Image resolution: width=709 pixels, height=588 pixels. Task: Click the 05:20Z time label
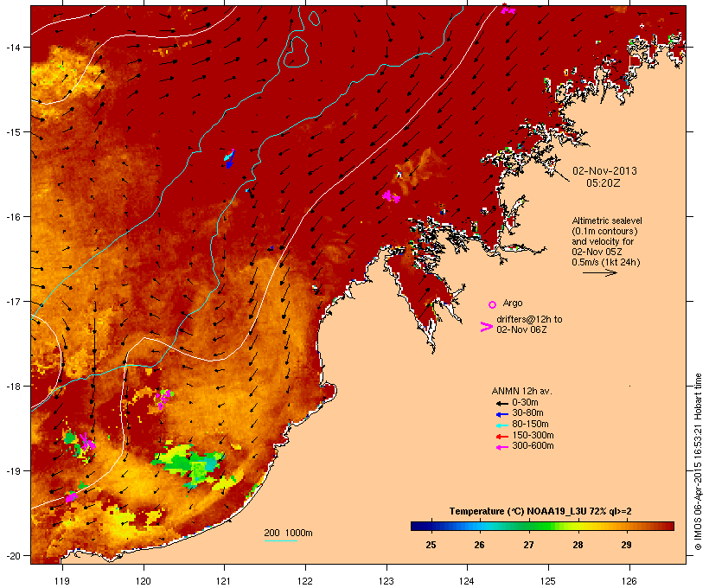[x=604, y=183]
